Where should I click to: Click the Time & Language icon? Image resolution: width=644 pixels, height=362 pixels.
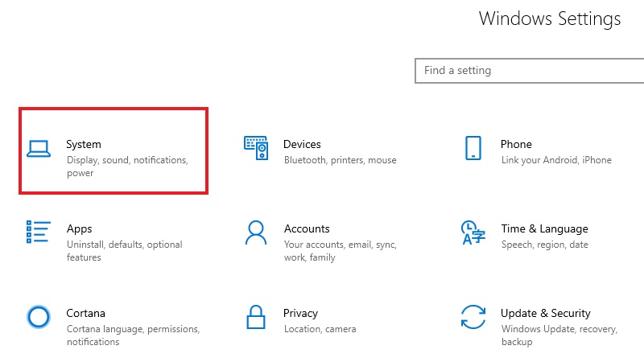[x=473, y=232]
